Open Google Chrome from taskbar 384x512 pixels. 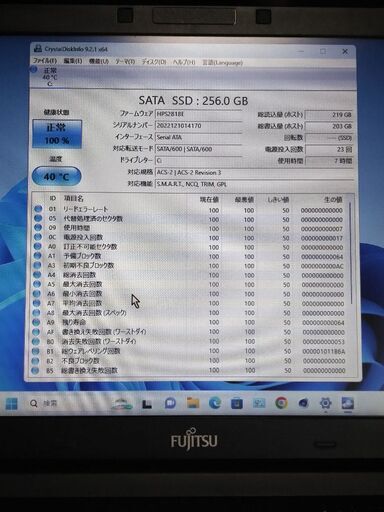281,403
